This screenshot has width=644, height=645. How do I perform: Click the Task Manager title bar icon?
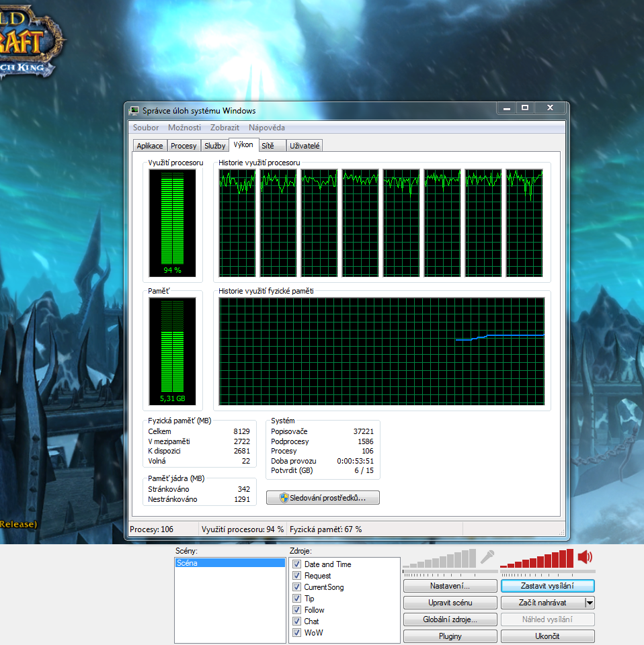pos(134,111)
